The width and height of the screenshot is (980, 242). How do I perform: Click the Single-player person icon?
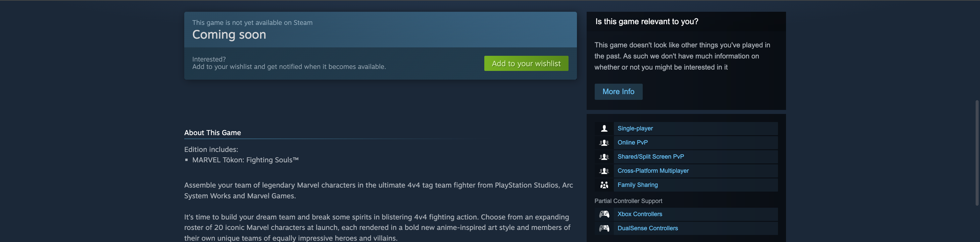tap(604, 128)
